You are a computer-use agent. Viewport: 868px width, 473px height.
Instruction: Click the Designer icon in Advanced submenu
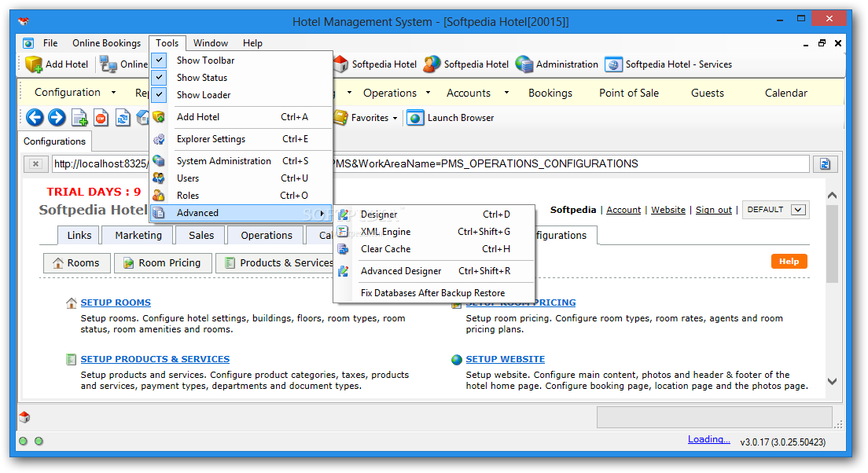344,214
